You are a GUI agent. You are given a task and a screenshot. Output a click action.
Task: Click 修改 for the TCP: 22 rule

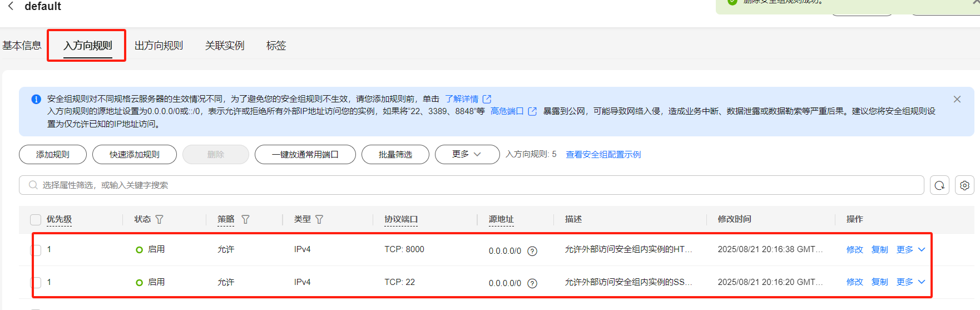click(x=855, y=282)
